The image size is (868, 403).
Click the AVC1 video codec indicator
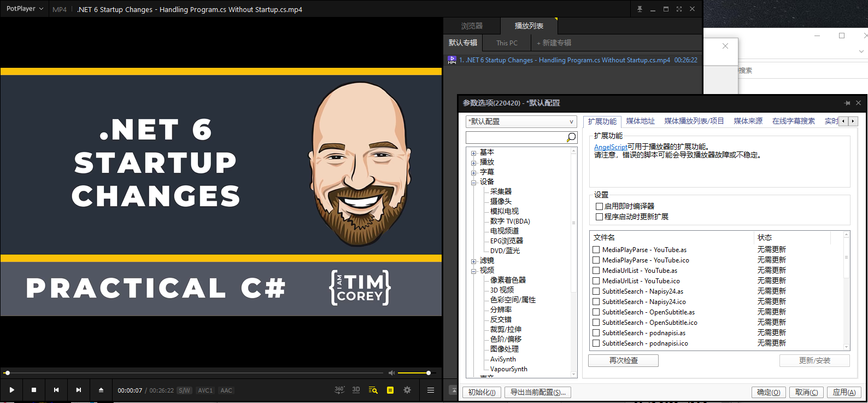206,390
